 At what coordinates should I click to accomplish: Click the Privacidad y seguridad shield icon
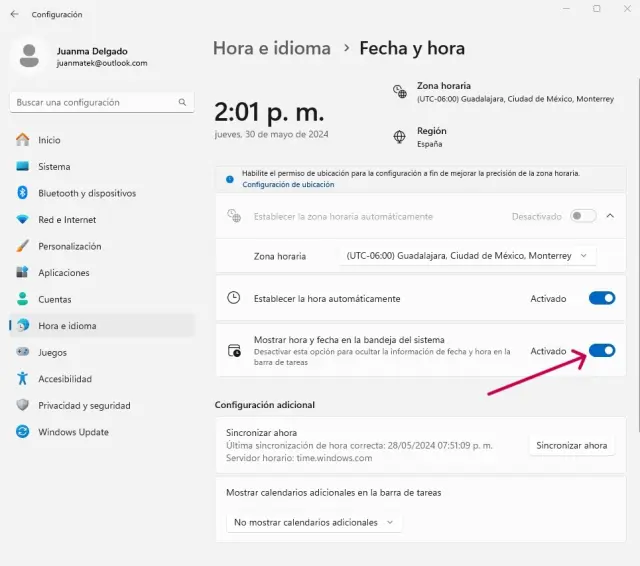click(x=22, y=405)
